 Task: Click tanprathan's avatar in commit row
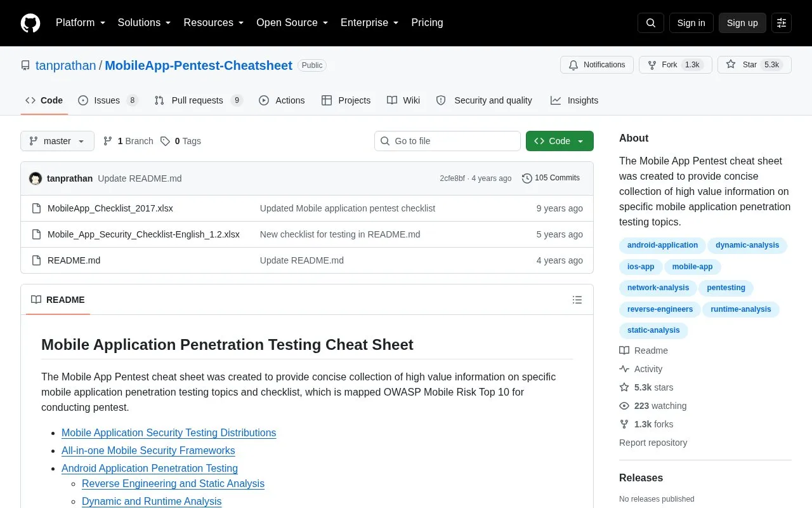coord(36,178)
